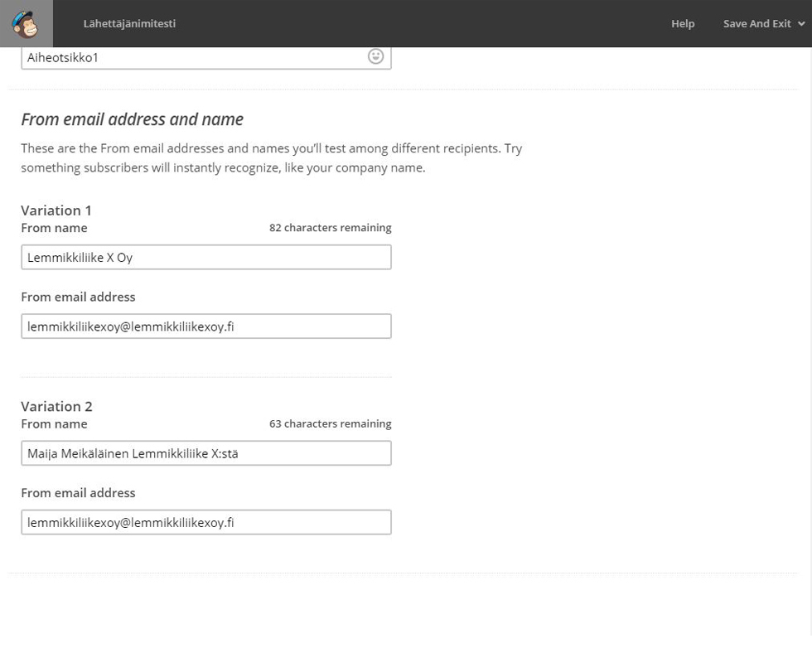812x648 pixels.
Task: Click the Lähettäjänimitesti campaign title
Action: tap(129, 23)
